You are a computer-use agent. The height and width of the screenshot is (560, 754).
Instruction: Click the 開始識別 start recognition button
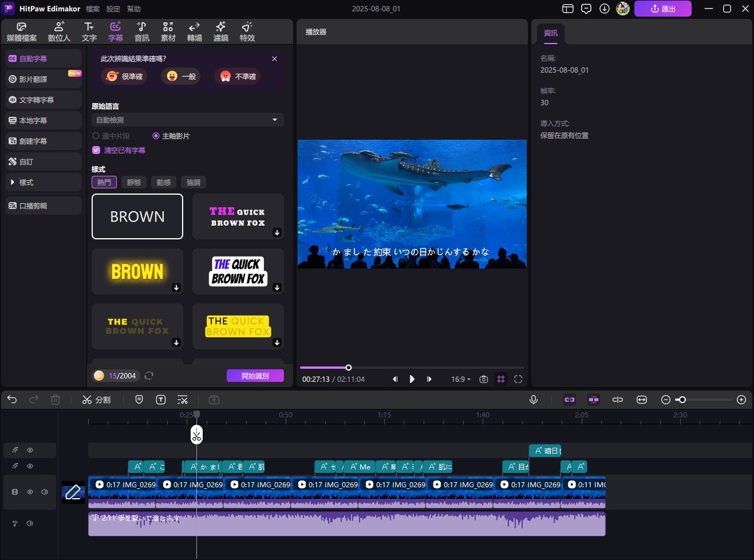coord(255,376)
